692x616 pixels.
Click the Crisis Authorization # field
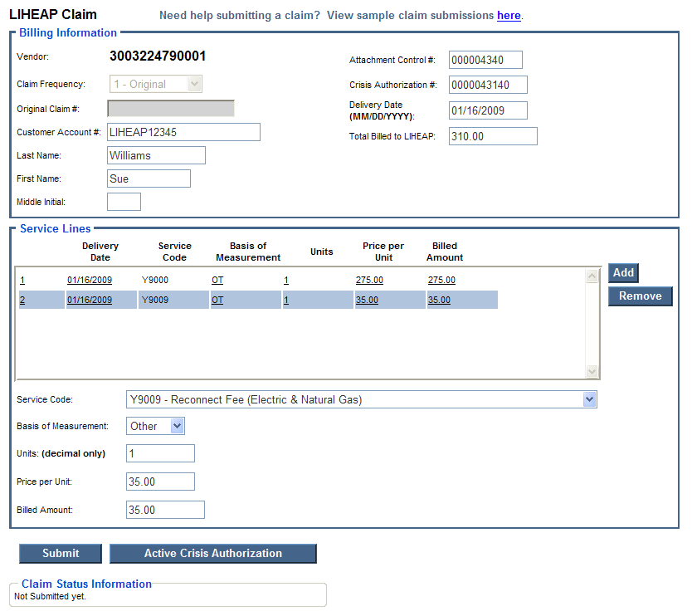pos(487,85)
